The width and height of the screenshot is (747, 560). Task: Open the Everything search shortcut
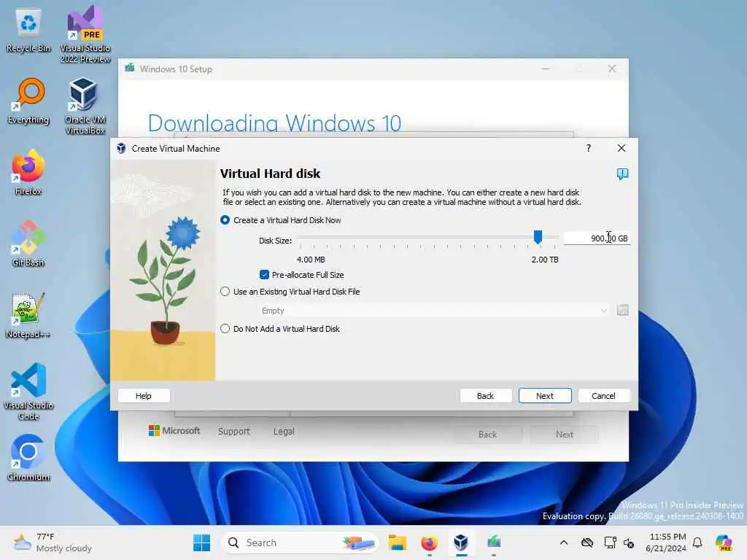pyautogui.click(x=28, y=101)
